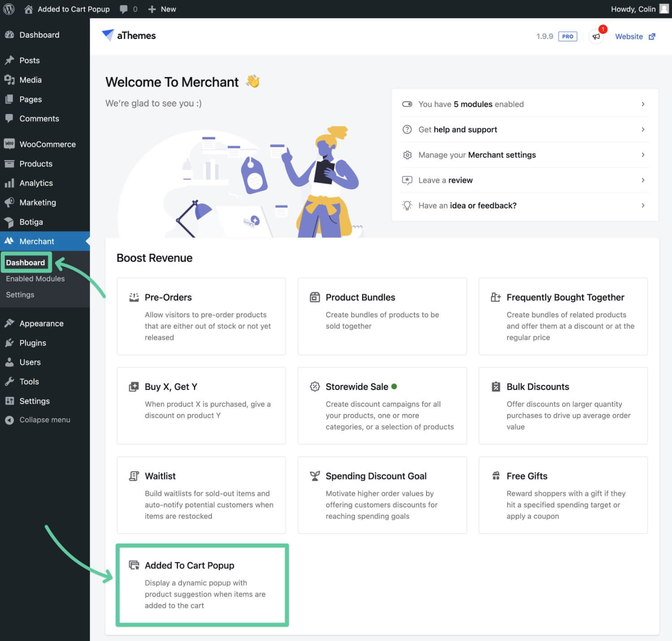Screen dimensions: 672x641
Task: Open WordPress Settings in the main sidebar
Action: click(x=45, y=401)
